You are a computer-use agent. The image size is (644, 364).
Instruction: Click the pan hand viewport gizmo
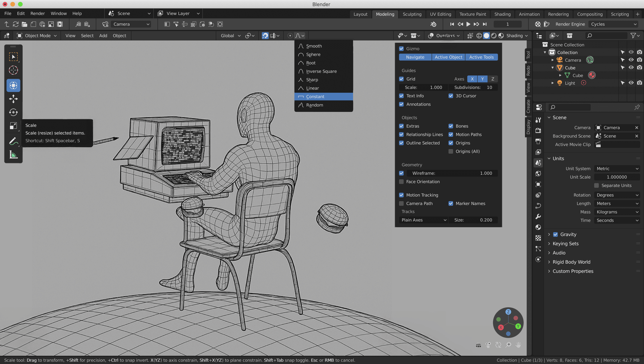(x=518, y=345)
